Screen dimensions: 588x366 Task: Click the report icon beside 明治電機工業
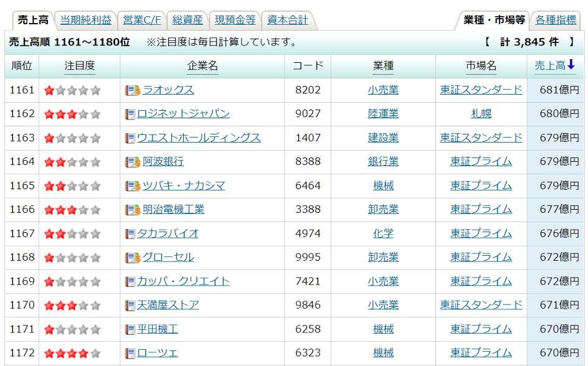pyautogui.click(x=133, y=210)
